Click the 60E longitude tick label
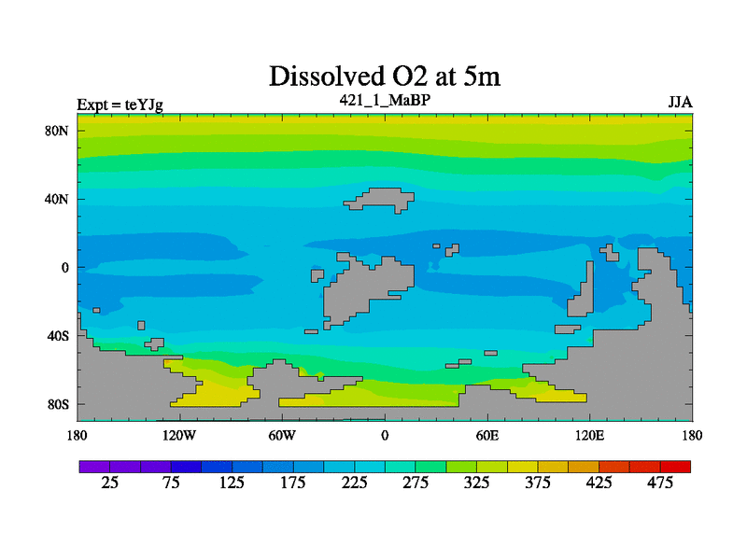 click(487, 436)
